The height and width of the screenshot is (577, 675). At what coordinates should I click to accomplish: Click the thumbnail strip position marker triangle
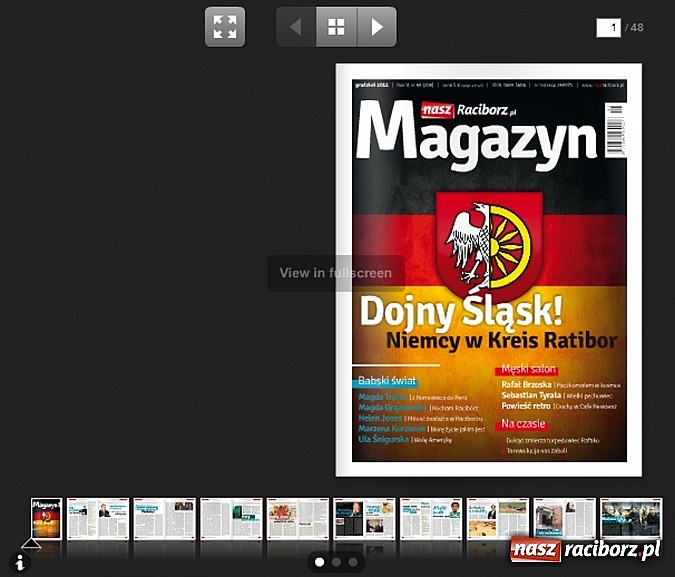(31, 543)
